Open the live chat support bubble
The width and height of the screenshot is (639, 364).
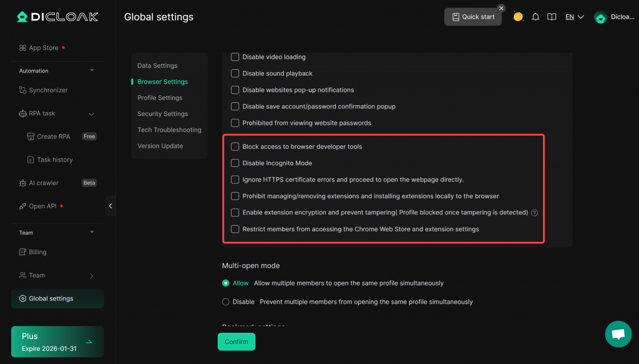click(x=618, y=334)
